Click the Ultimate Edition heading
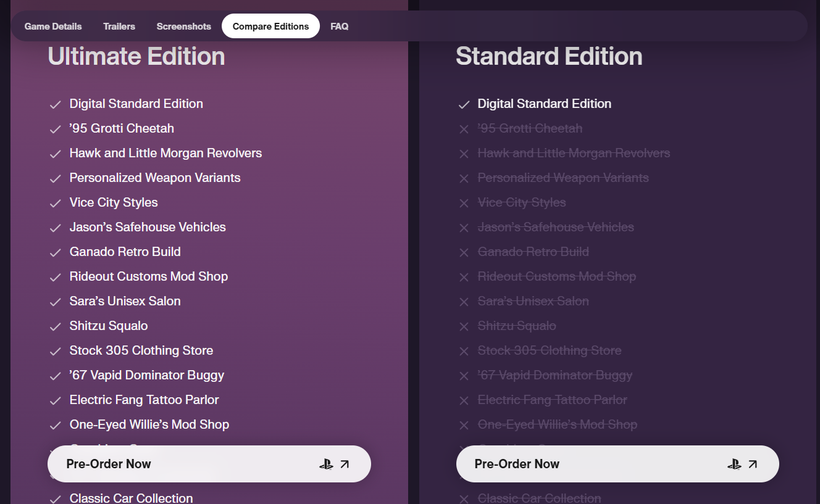 (x=136, y=56)
